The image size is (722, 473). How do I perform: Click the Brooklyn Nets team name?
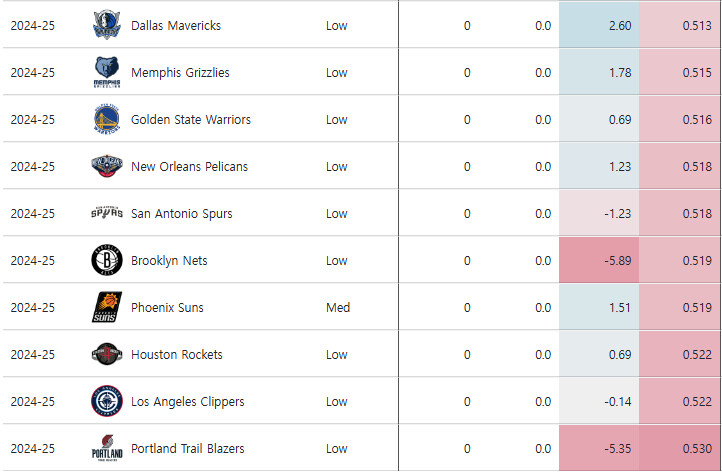tap(168, 260)
